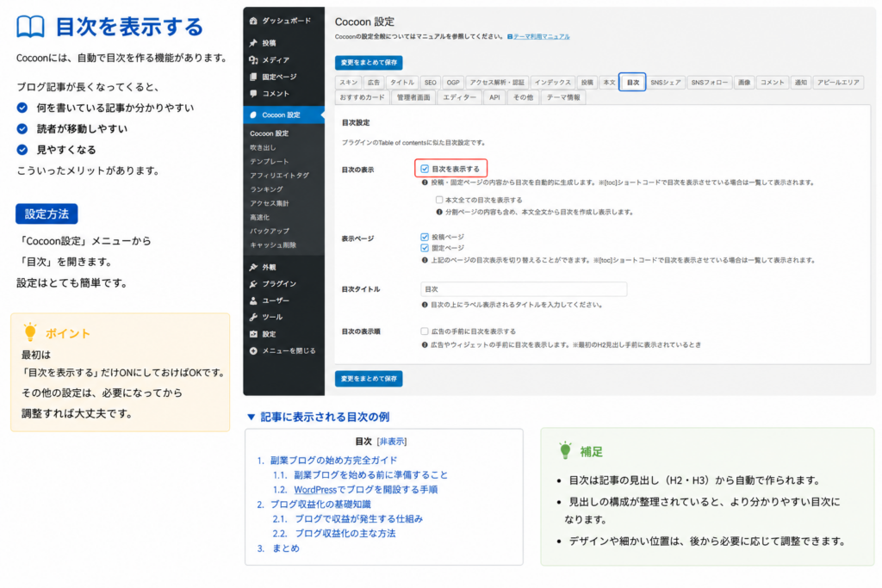Select the highlighted 目次 tab

point(633,82)
